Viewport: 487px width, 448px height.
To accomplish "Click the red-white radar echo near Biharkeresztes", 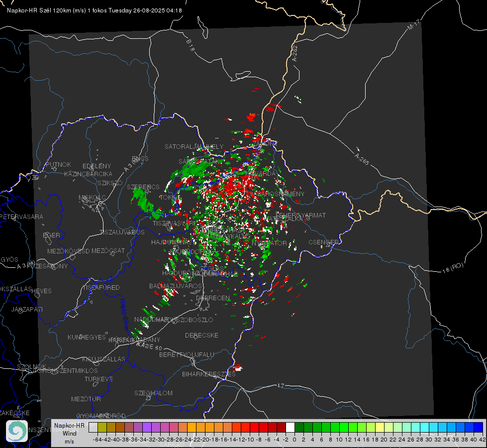I will point(238,368).
